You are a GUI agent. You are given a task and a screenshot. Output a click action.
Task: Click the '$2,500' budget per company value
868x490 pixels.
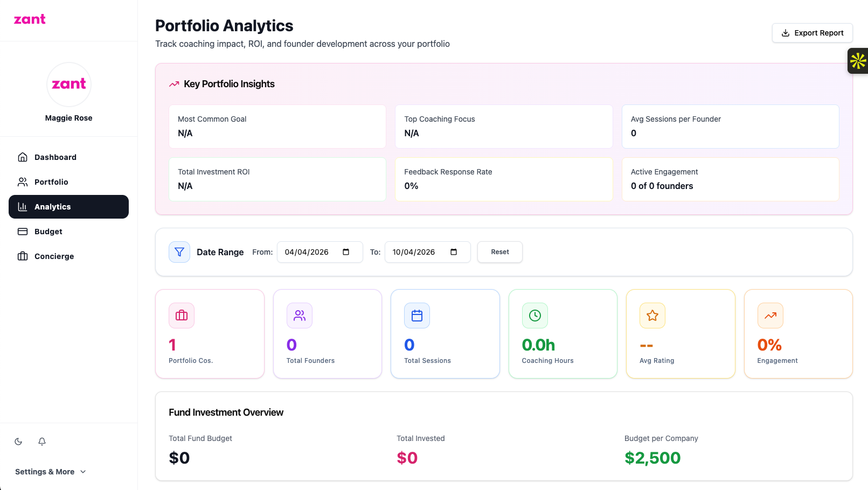652,458
